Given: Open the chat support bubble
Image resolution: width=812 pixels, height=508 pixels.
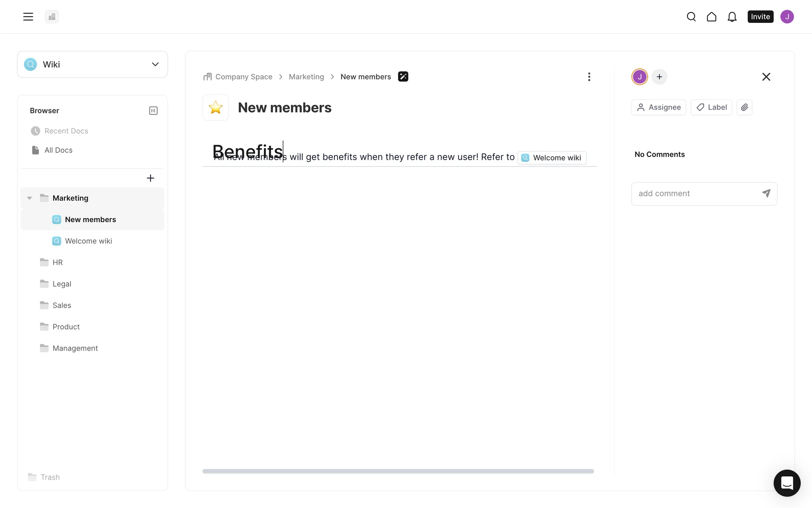Looking at the screenshot, I should 787,483.
